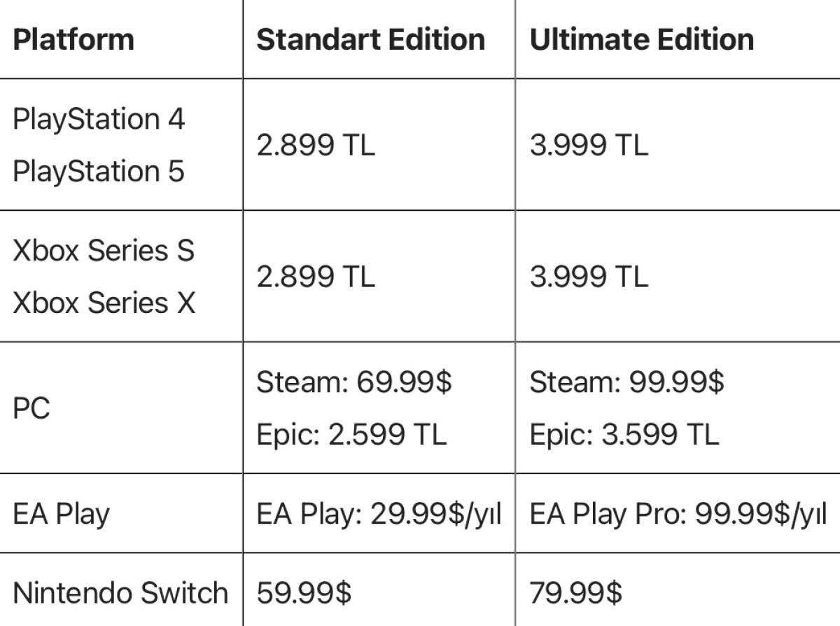840x626 pixels.
Task: Select the Epic: 3.599 TL price
Action: coord(624,435)
